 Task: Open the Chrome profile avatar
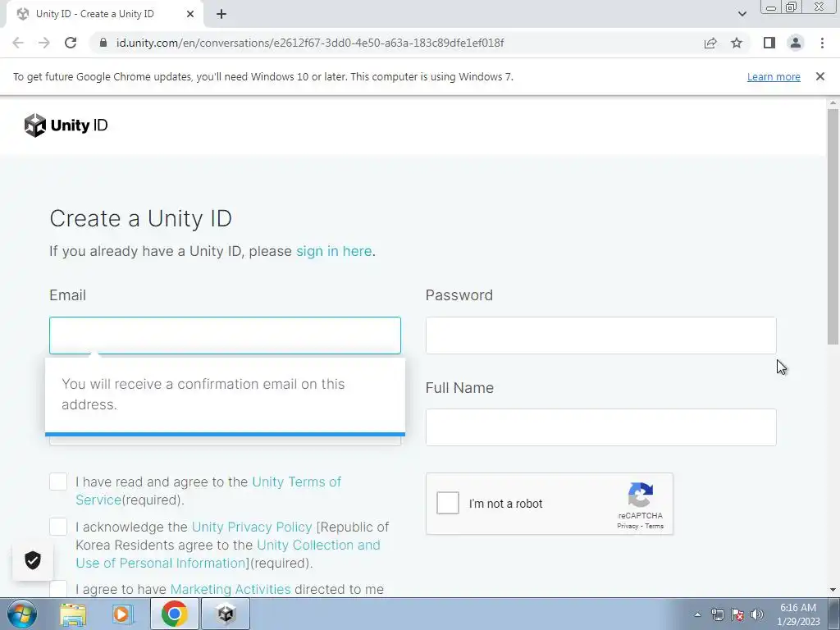pyautogui.click(x=796, y=43)
